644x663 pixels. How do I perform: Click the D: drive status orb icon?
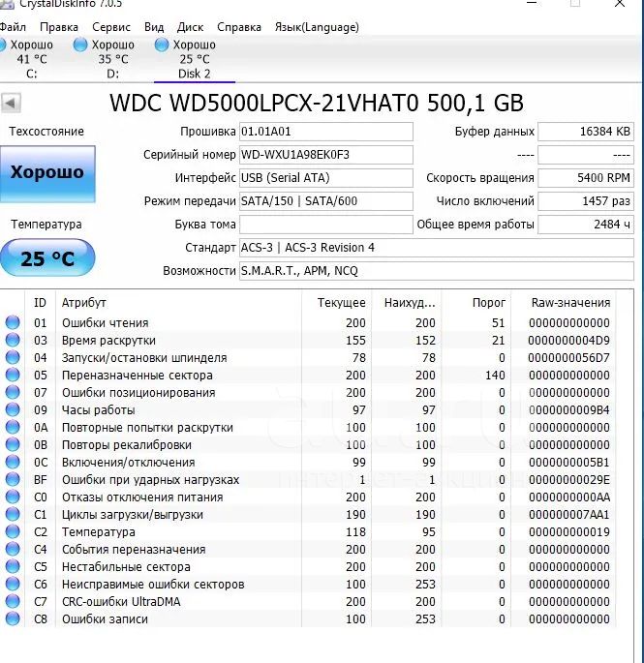tap(80, 45)
